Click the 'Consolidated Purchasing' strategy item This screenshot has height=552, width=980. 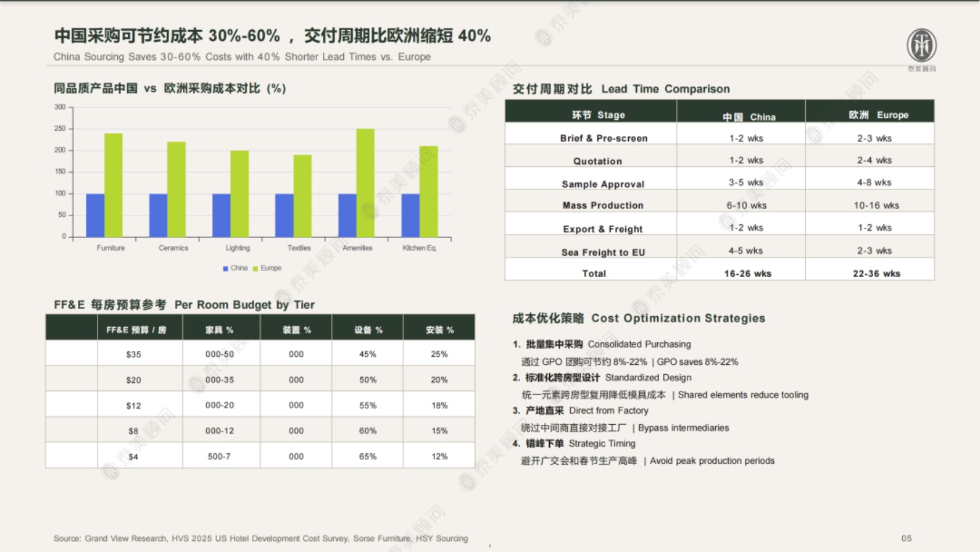click(x=639, y=345)
